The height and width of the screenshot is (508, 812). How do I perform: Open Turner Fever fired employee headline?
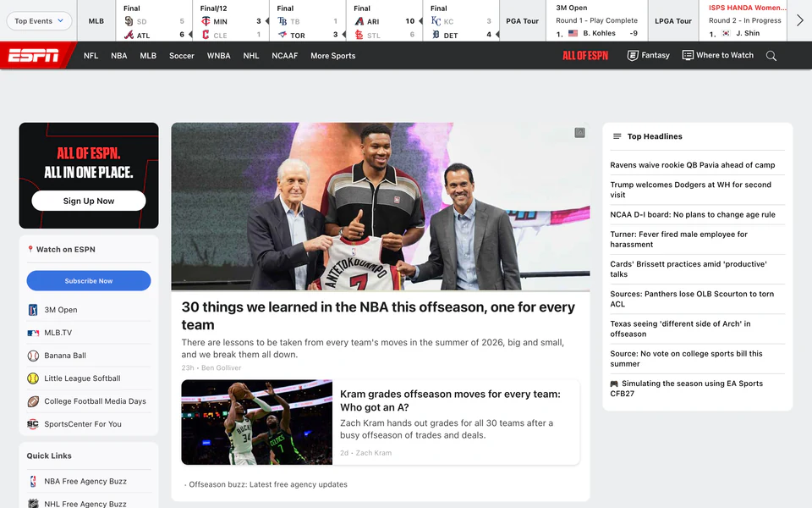pos(678,240)
